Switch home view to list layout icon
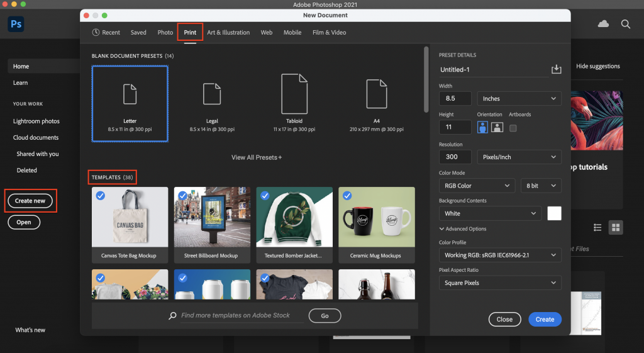 (x=597, y=227)
